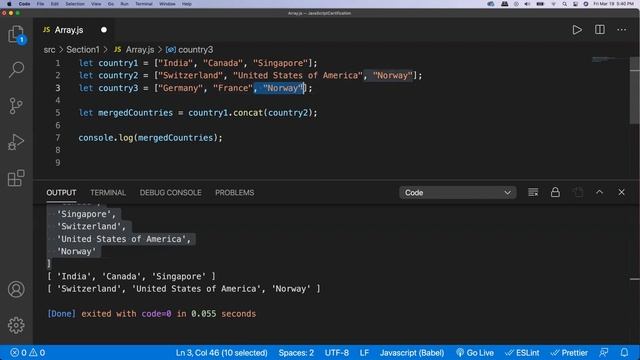The width and height of the screenshot is (640, 360).
Task: Switch to the OUTPUT tab
Action: [61, 193]
